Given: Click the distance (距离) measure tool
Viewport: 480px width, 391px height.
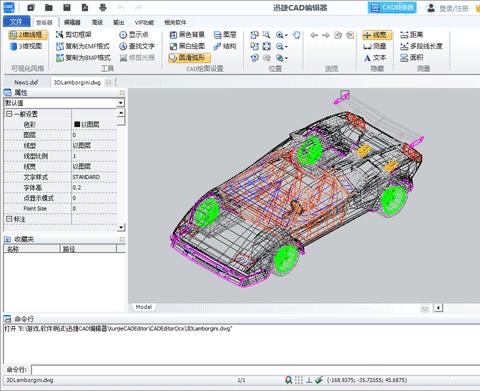Looking at the screenshot, I should pos(412,35).
